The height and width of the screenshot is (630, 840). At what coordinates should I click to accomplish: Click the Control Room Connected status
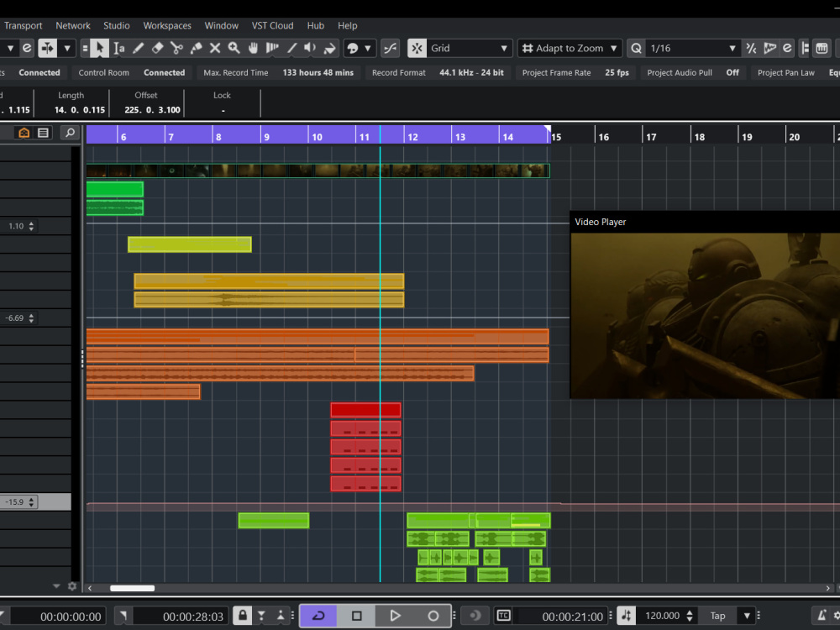click(164, 72)
